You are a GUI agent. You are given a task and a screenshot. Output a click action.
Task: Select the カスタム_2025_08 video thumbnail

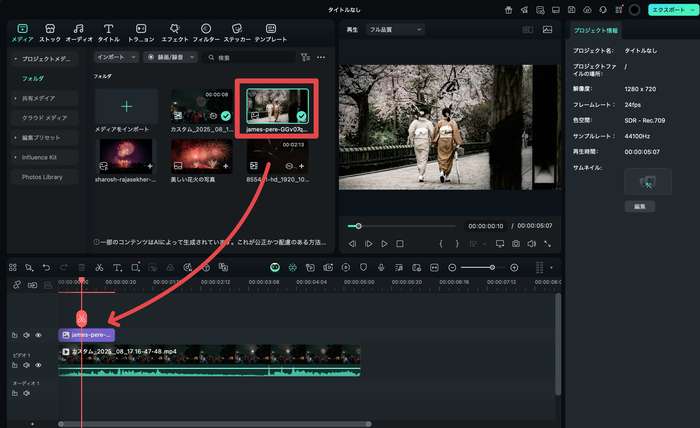pos(201,106)
